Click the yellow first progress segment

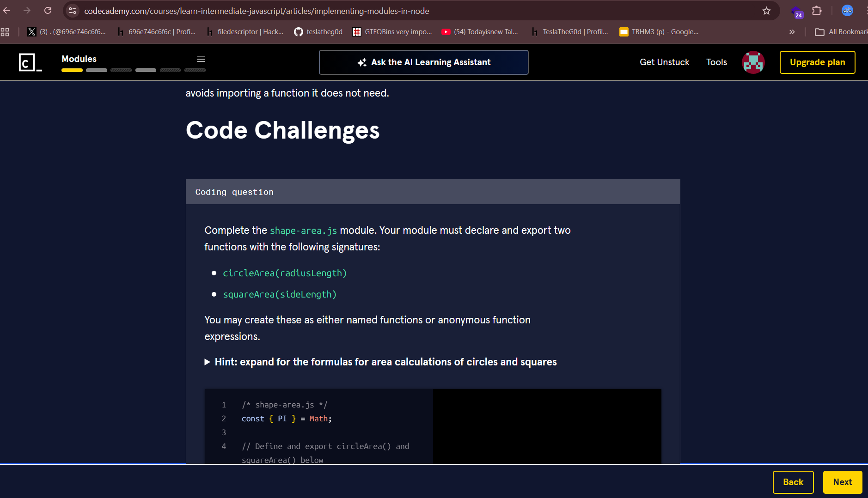pyautogui.click(x=72, y=70)
